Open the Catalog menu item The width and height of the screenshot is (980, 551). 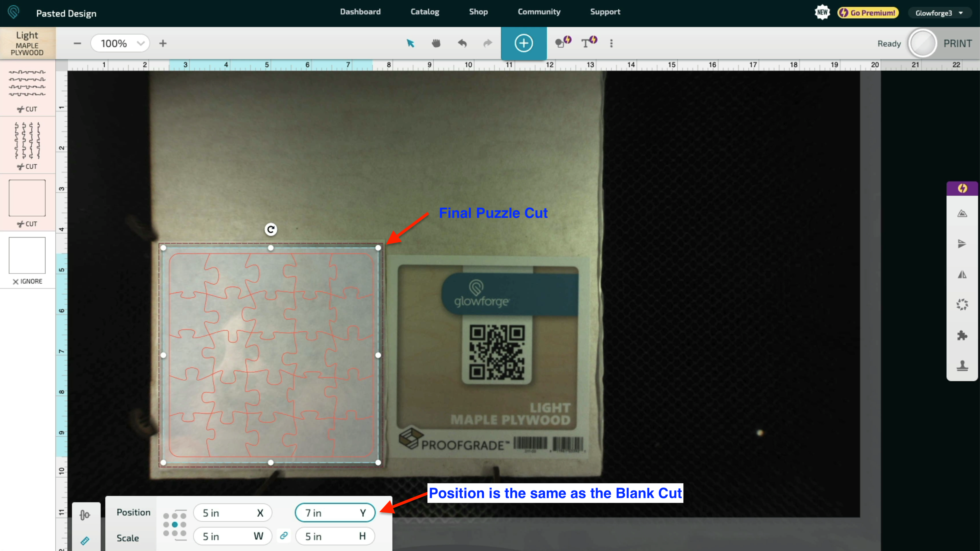point(425,12)
